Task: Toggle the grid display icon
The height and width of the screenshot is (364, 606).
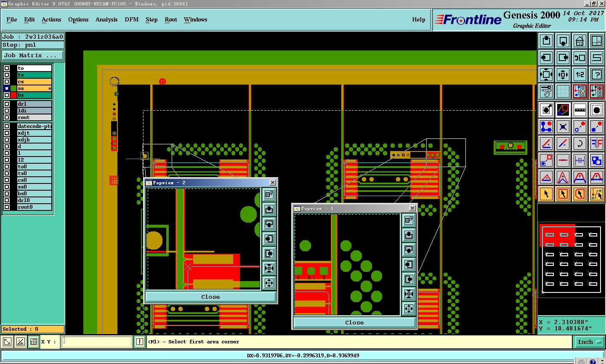Action: tap(563, 91)
